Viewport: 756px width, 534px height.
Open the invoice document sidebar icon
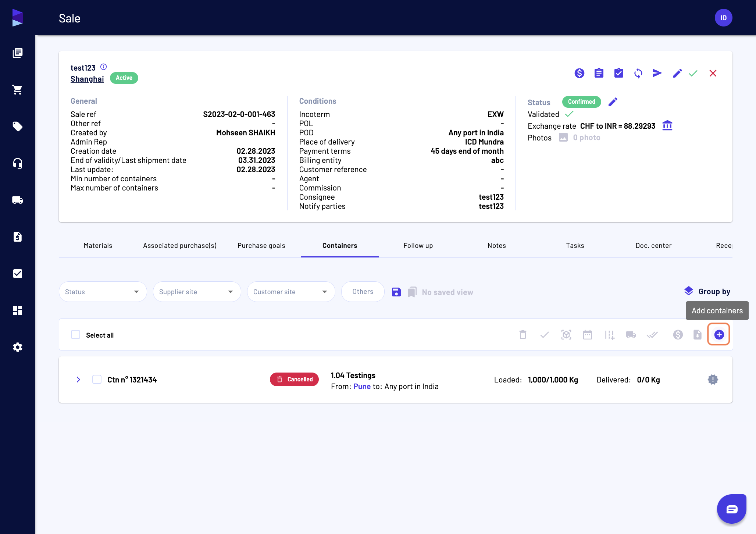pos(17,237)
